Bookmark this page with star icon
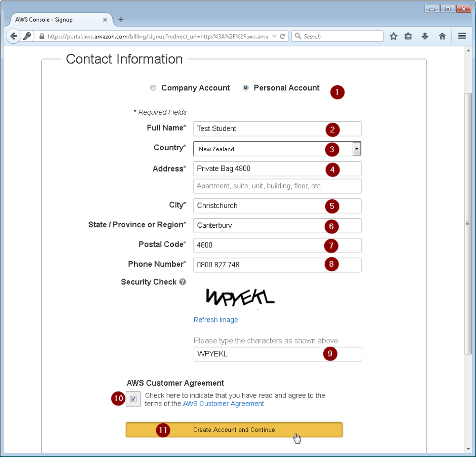Viewport: 476px width, 457px height. [394, 37]
